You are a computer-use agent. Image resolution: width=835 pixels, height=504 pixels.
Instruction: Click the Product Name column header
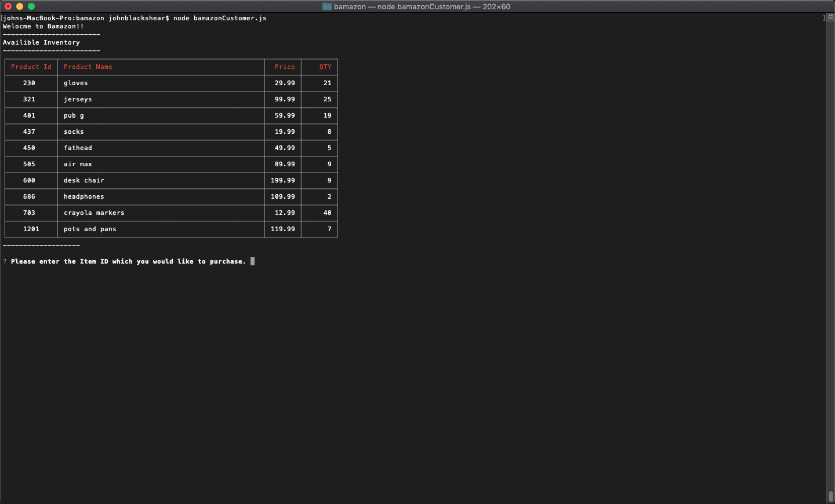point(88,67)
